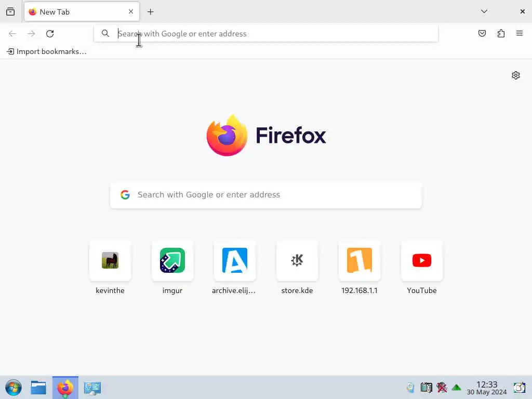Click the address bar search magnifier icon

coord(105,33)
